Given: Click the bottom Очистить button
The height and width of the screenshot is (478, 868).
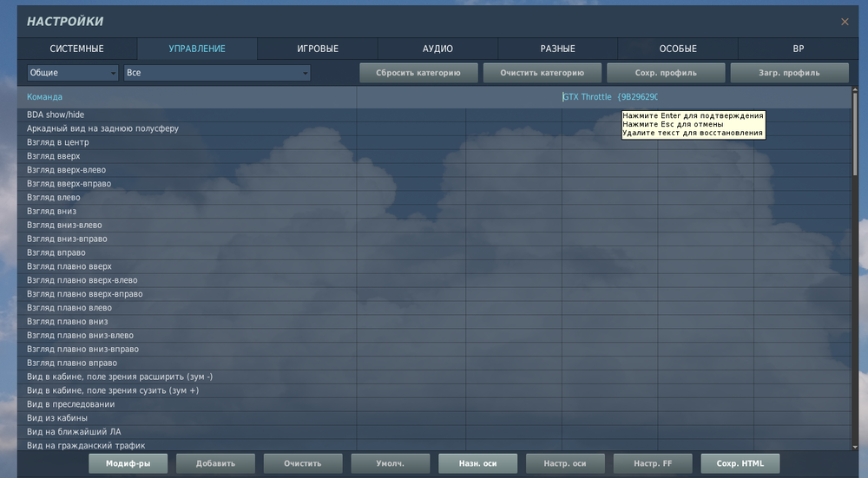Looking at the screenshot, I should (x=303, y=463).
